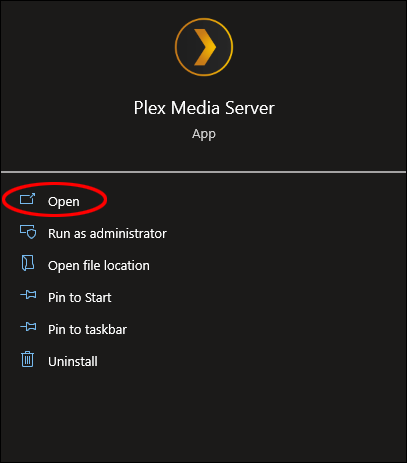407x463 pixels.
Task: Click inside the red circled Open entry
Action: (55, 200)
